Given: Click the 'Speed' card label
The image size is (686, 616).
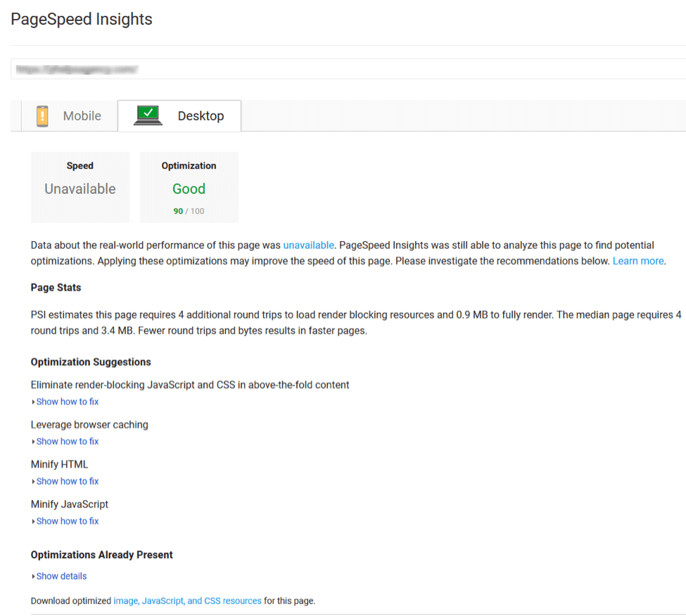Looking at the screenshot, I should coord(80,166).
